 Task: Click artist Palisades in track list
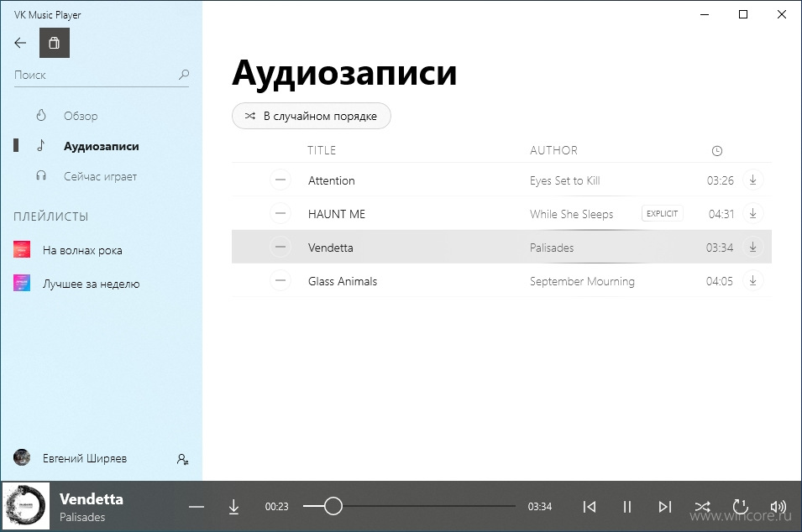tap(552, 248)
